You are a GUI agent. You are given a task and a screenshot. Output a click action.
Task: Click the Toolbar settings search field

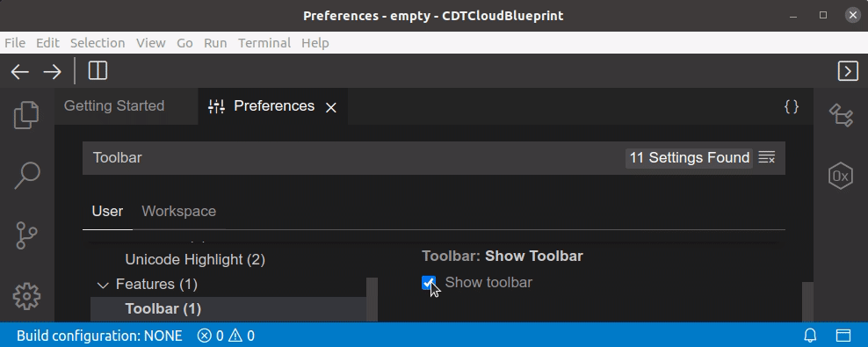pyautogui.click(x=354, y=158)
